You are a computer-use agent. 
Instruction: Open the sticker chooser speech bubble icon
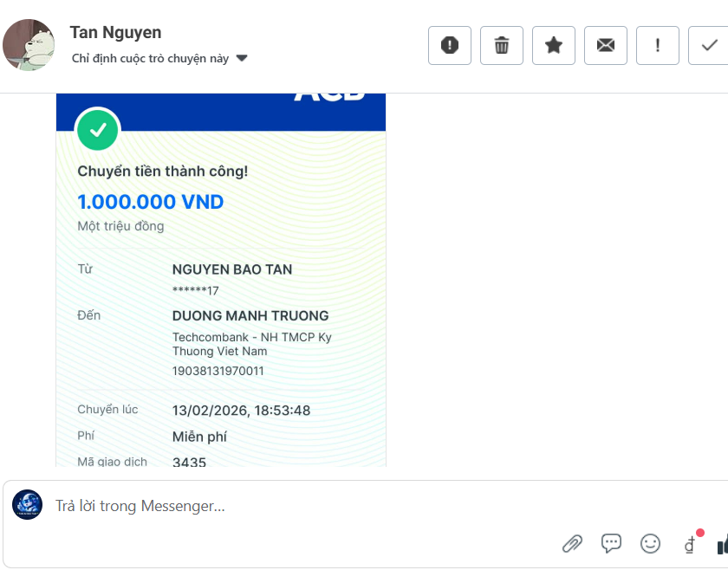click(611, 543)
